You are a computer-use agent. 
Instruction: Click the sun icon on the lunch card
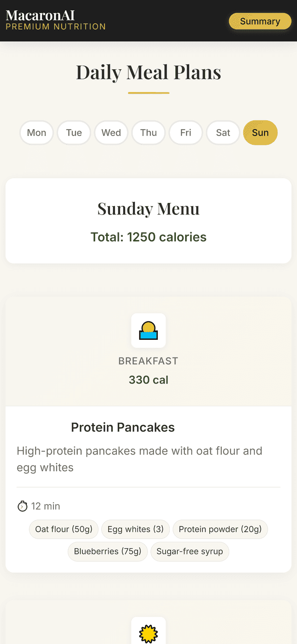pos(148,633)
